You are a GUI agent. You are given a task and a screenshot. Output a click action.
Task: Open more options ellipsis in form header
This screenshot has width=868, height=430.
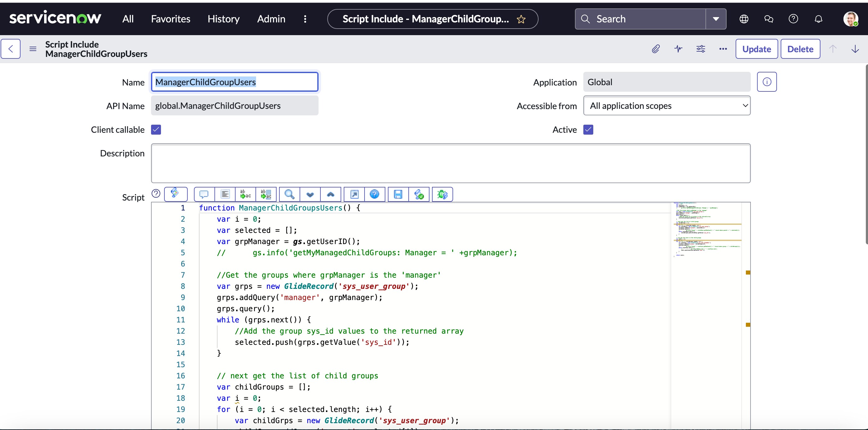coord(723,49)
